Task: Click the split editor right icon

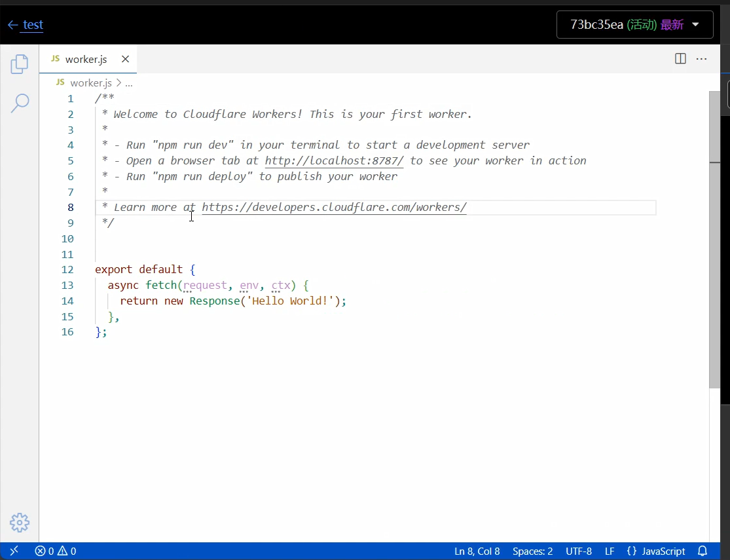Action: [x=680, y=59]
